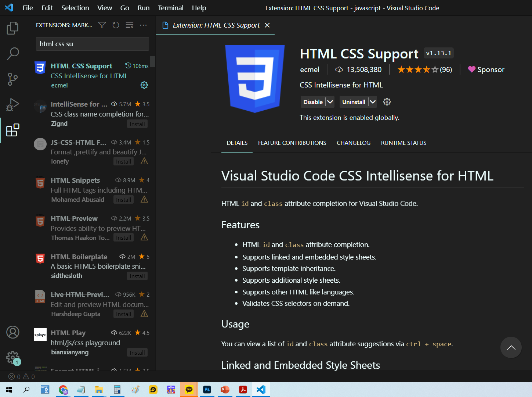Click the Sponsor heart link
The image size is (532, 397).
[486, 69]
